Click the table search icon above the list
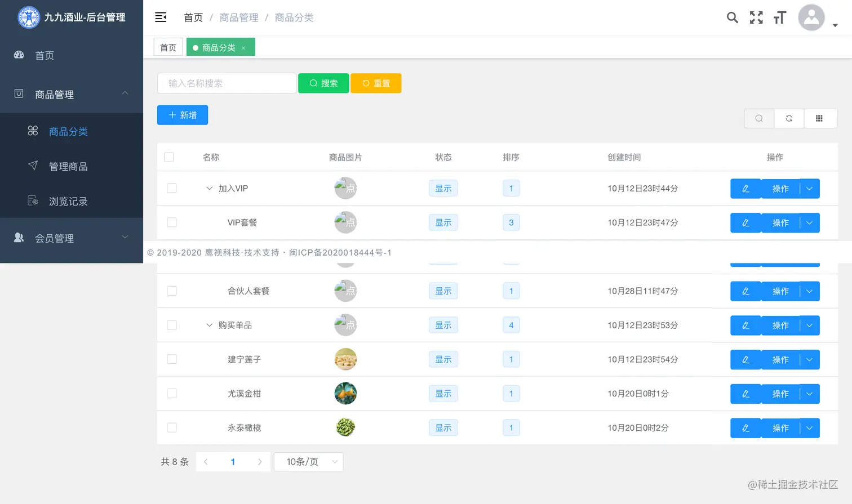The width and height of the screenshot is (852, 504). coord(758,118)
